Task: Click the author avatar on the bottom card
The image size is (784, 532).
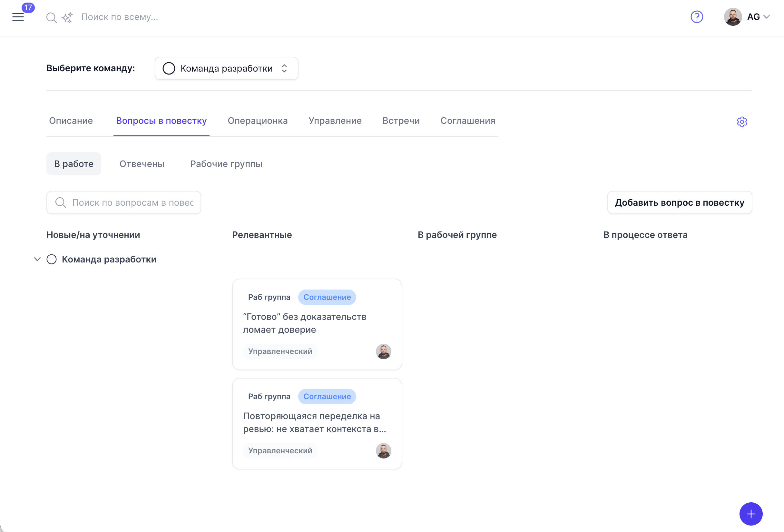Action: click(x=383, y=451)
